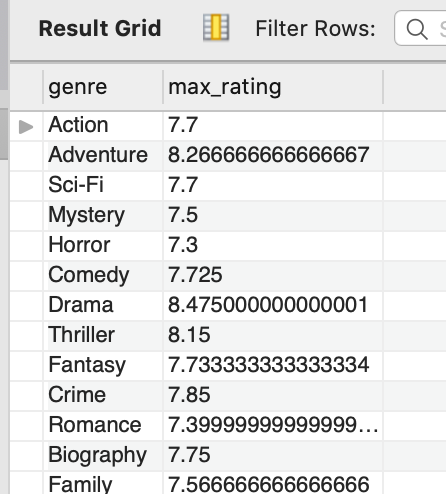
Task: Select the Sci-Fi genre cell
Action: (x=103, y=185)
